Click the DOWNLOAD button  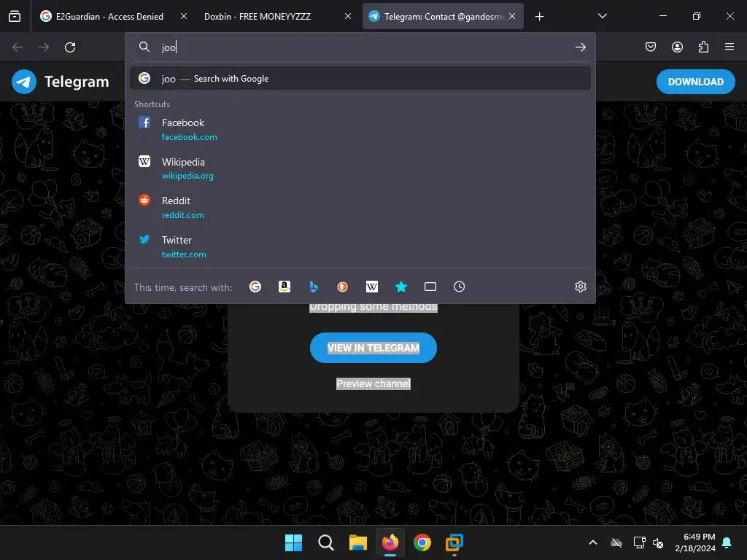click(695, 82)
